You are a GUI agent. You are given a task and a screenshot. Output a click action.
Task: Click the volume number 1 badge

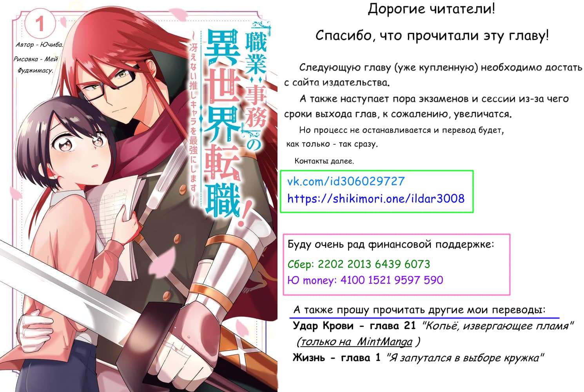(x=40, y=24)
